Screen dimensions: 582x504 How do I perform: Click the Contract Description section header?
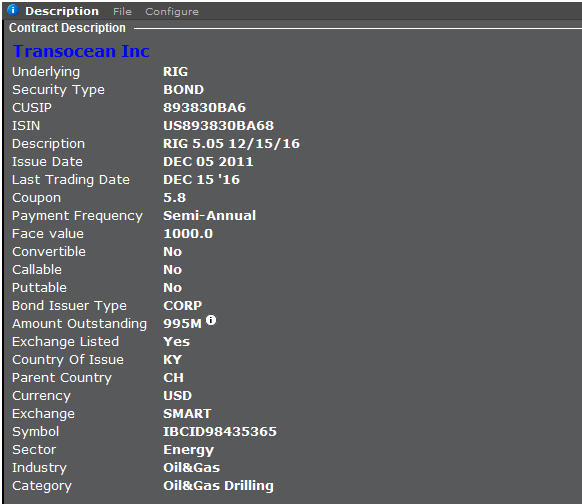click(67, 28)
